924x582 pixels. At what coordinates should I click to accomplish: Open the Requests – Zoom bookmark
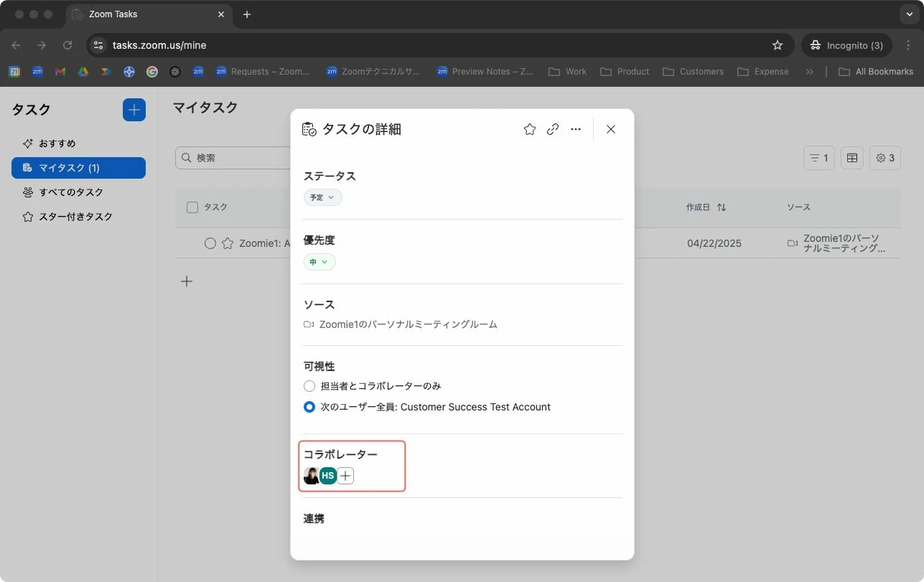coord(263,72)
